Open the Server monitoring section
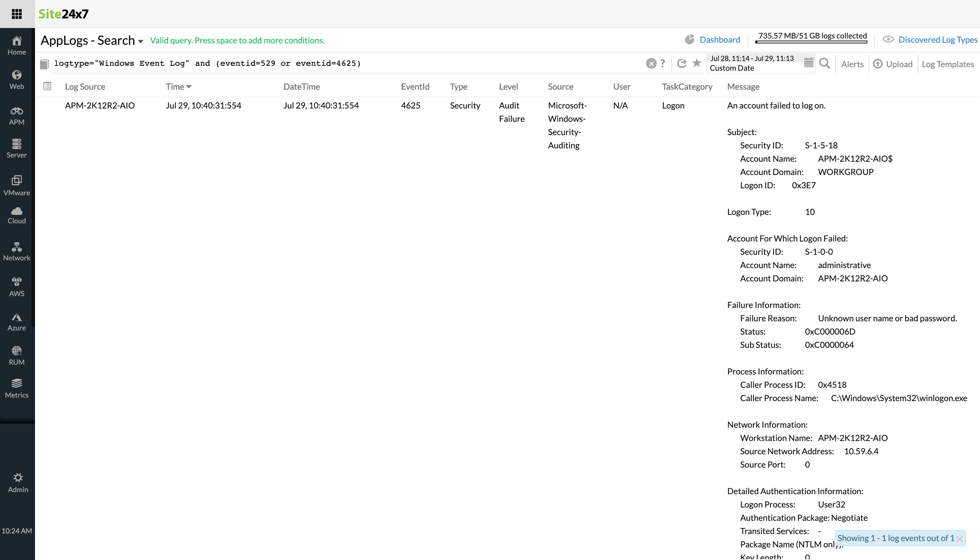Screen dimensions: 980x560 click(16, 147)
